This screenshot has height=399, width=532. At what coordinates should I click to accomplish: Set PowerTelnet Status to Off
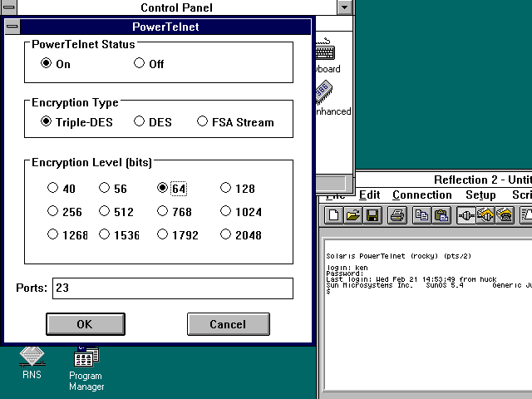[149, 64]
